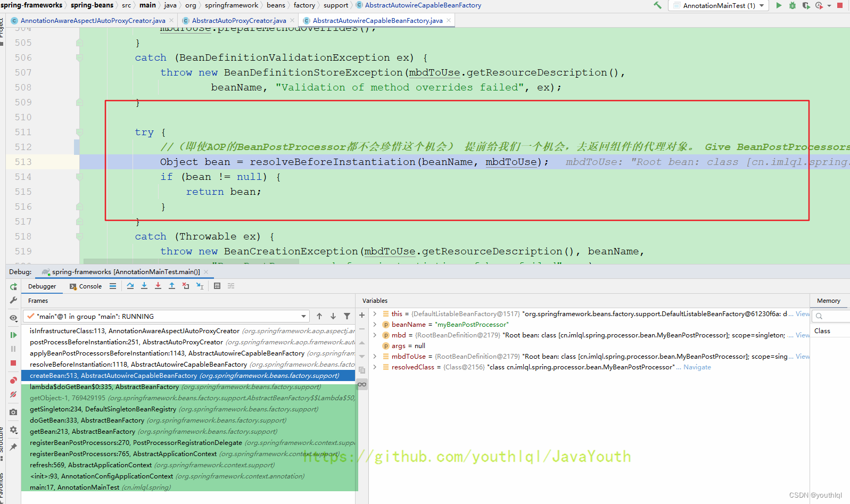Click the New Watch plus icon

point(362,315)
